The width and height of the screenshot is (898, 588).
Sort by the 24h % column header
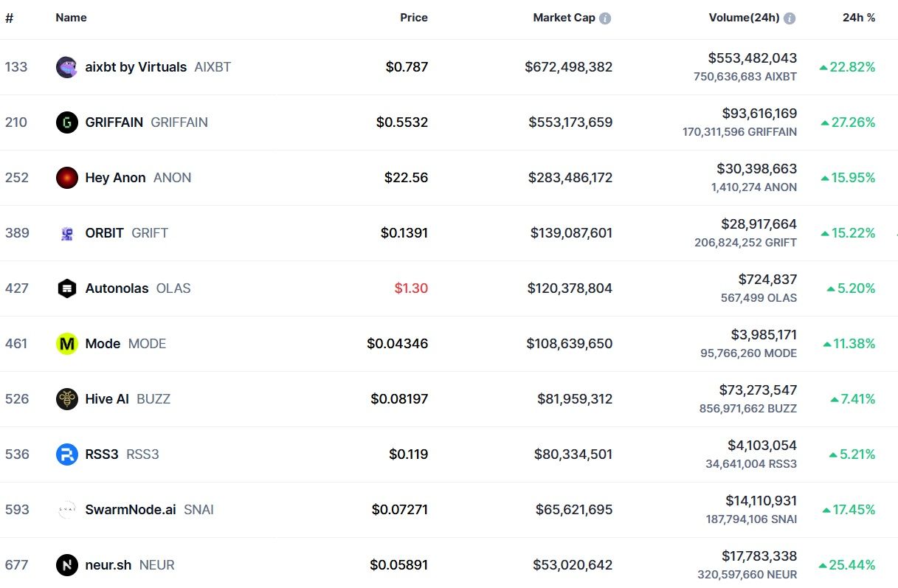pos(859,18)
